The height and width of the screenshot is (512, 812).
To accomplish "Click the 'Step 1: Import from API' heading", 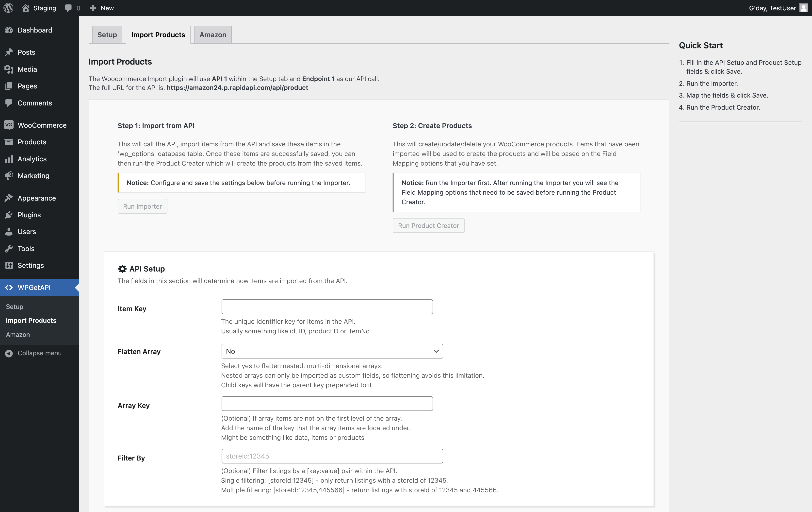I will (156, 126).
